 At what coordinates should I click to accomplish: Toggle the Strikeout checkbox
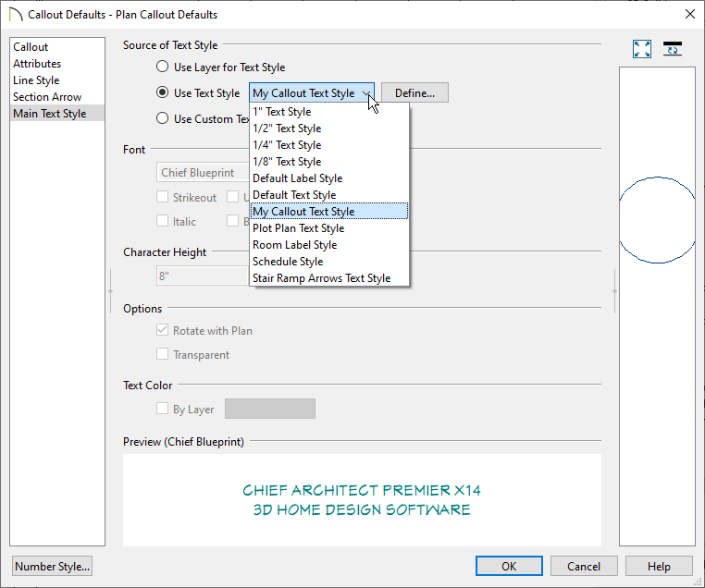click(162, 197)
